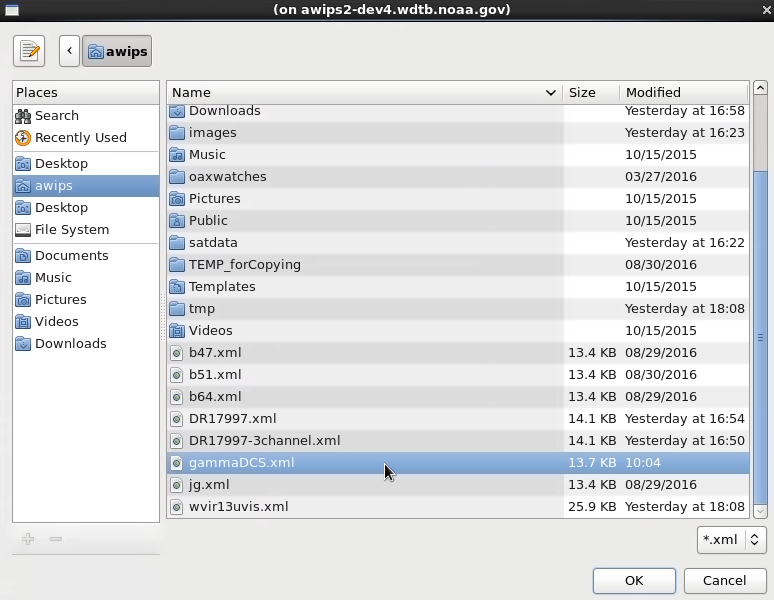This screenshot has width=774, height=600.
Task: Select the Pictures folder in the file list
Action: (x=458, y=198)
